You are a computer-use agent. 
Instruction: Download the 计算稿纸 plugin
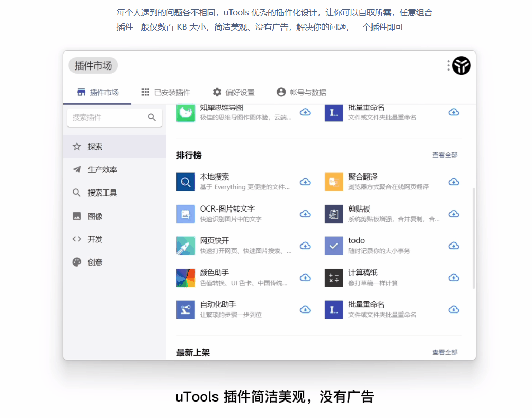[454, 278]
